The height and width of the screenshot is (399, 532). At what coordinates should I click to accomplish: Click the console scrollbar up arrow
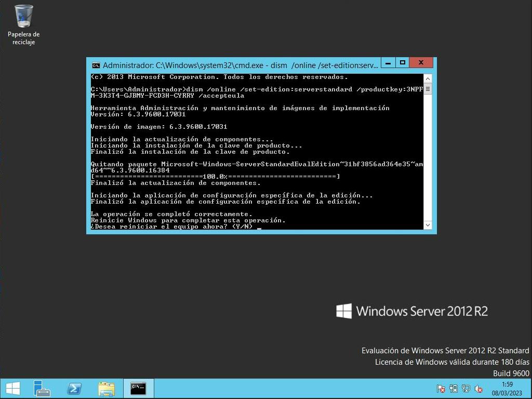click(428, 79)
